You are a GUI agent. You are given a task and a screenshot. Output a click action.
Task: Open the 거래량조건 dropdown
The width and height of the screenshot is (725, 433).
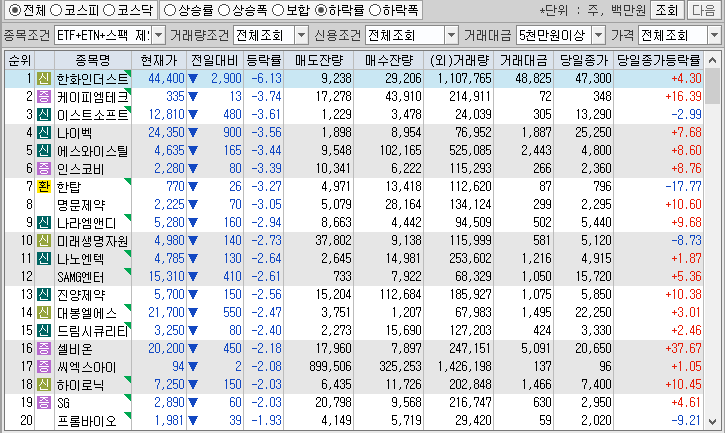tap(301, 35)
